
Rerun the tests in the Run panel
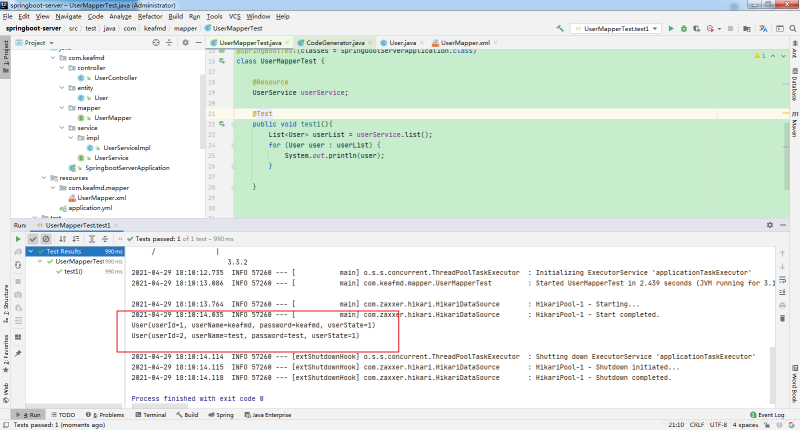pyautogui.click(x=18, y=239)
